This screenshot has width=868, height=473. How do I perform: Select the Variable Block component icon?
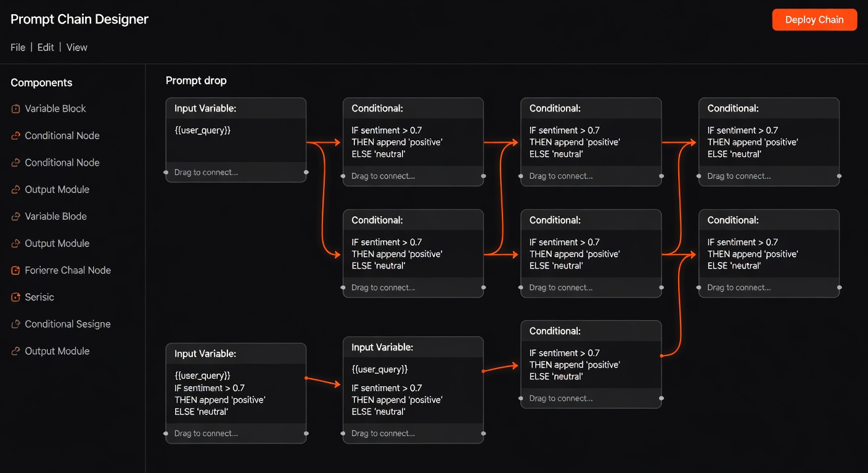coord(14,108)
